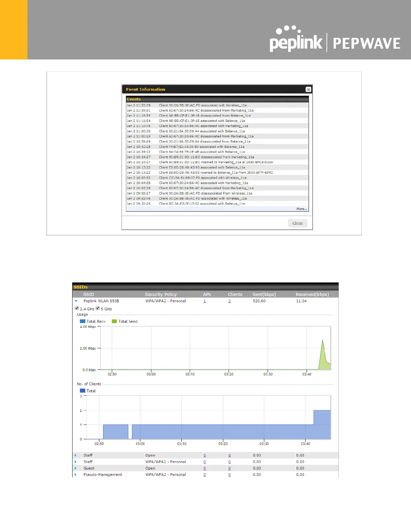Open the More... link under Events
Image resolution: width=411 pixels, height=532 pixels.
click(302, 209)
